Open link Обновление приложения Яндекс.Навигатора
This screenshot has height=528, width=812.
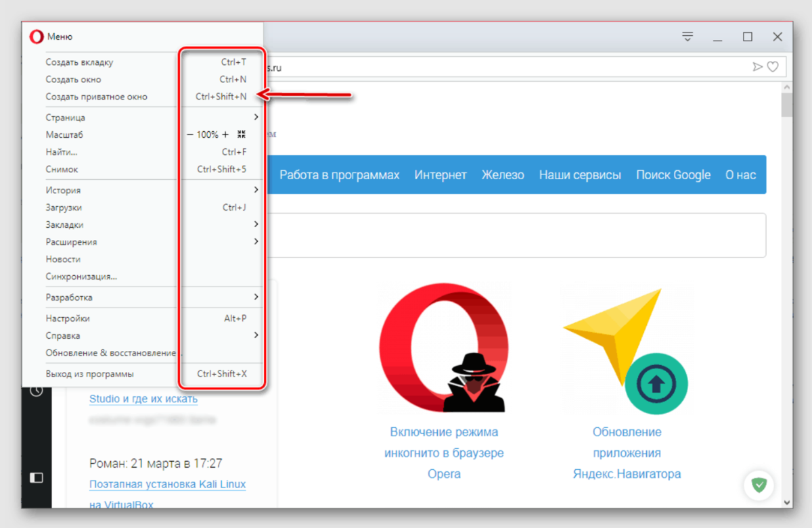tap(627, 453)
